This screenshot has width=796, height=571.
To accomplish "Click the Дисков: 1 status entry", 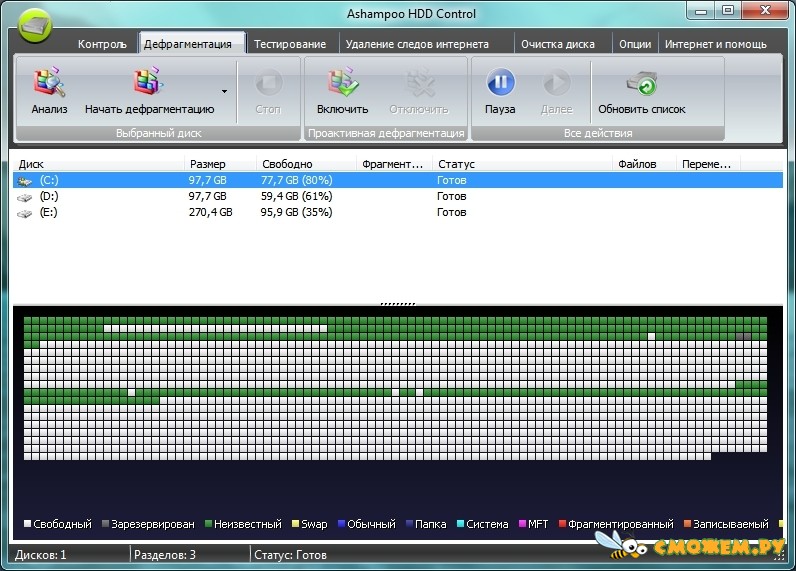I will tap(41, 555).
